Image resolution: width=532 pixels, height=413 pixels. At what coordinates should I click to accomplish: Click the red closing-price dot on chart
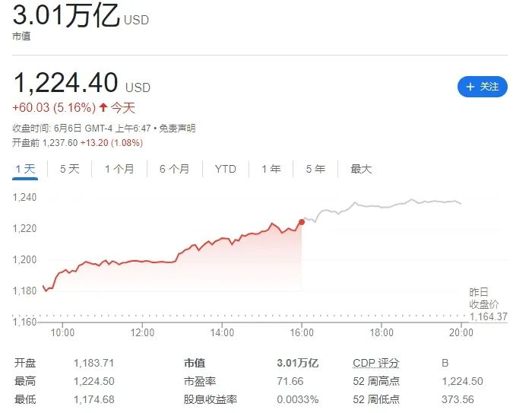[301, 222]
